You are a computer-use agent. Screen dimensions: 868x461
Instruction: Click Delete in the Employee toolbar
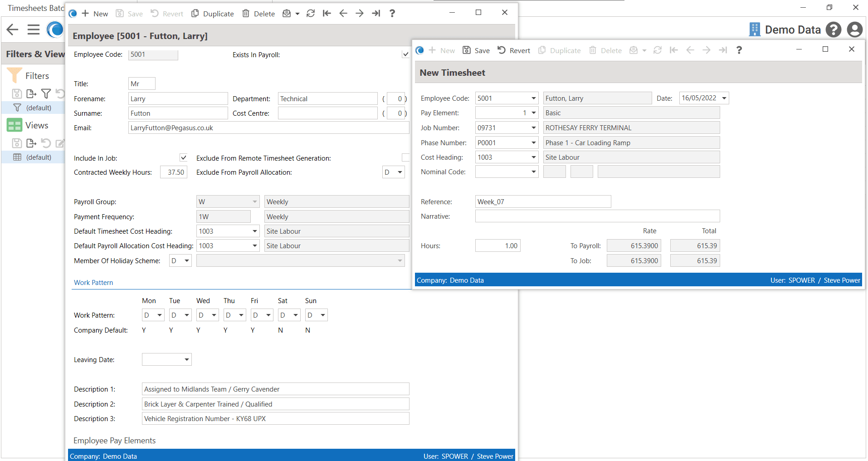tap(258, 14)
